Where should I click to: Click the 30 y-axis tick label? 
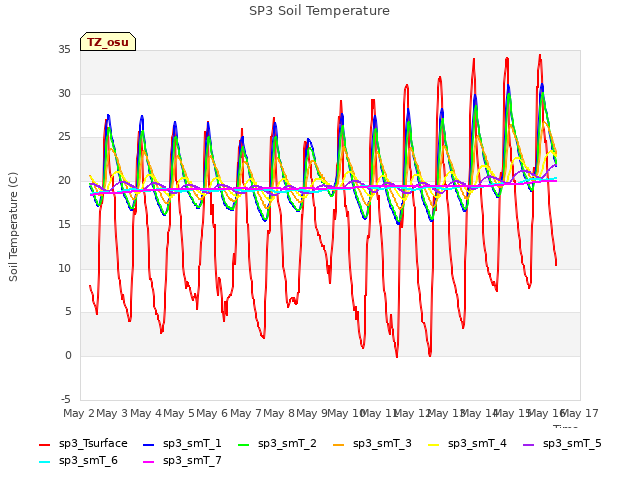(64, 93)
